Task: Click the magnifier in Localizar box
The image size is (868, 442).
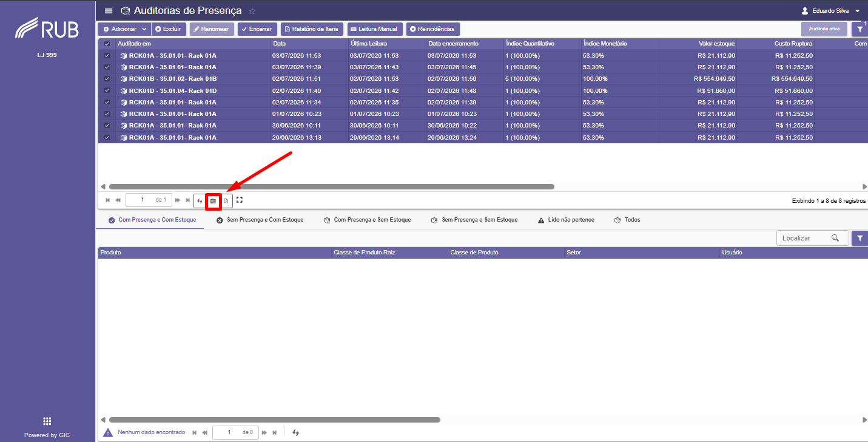Action: click(x=835, y=238)
